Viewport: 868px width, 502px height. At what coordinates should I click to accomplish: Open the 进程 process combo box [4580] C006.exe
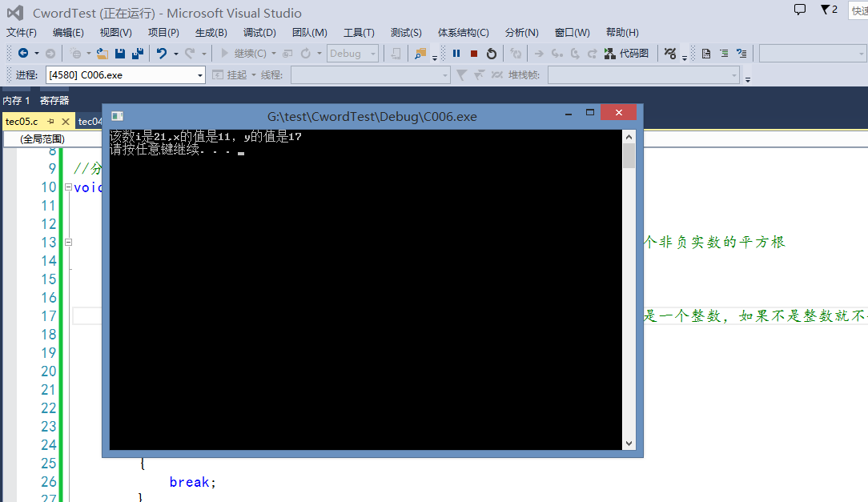tap(126, 74)
